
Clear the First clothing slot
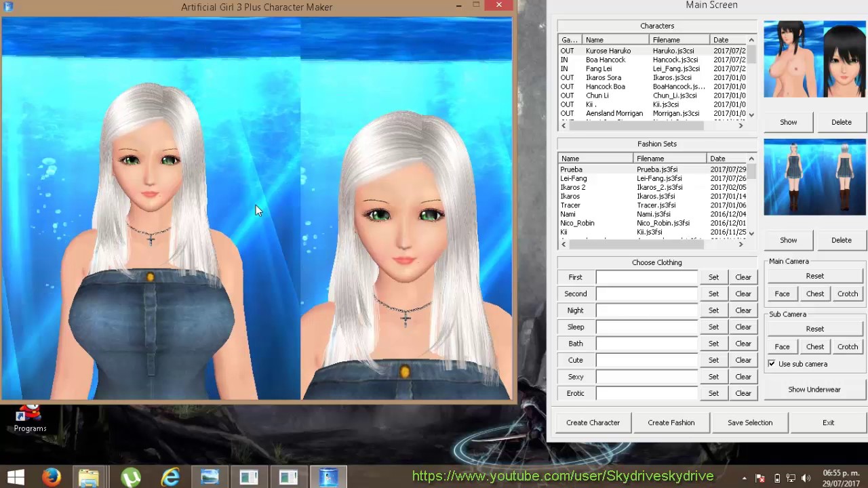click(x=743, y=277)
